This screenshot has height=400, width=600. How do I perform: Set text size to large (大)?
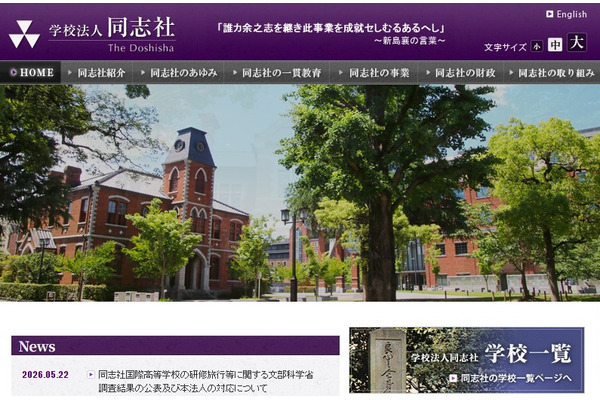tap(577, 42)
